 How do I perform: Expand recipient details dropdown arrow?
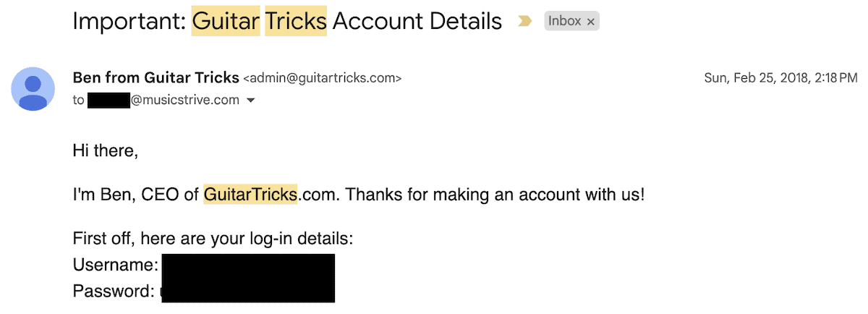251,101
